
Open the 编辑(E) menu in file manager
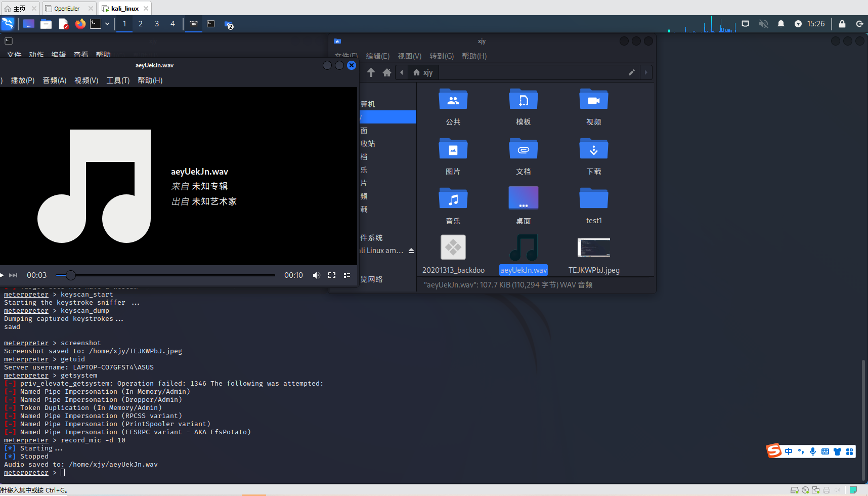point(378,56)
